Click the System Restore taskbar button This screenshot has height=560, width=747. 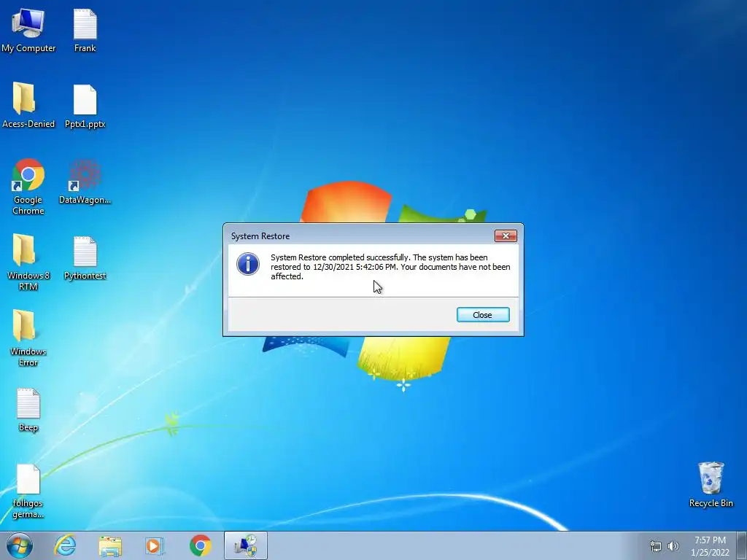246,545
